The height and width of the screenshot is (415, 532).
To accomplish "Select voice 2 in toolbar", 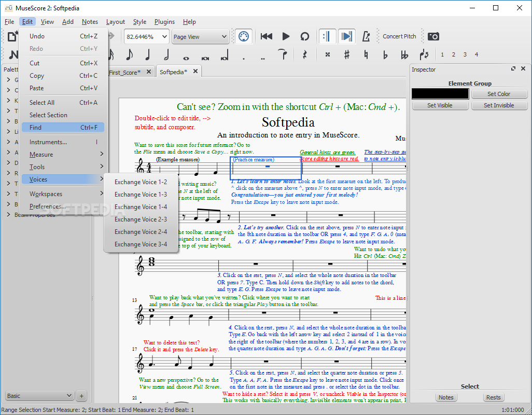I will point(454,54).
